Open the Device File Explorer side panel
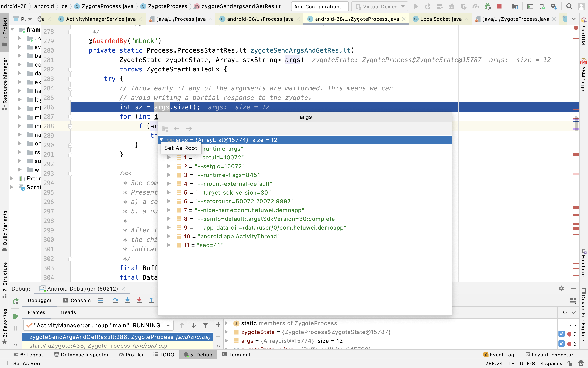 click(x=583, y=316)
